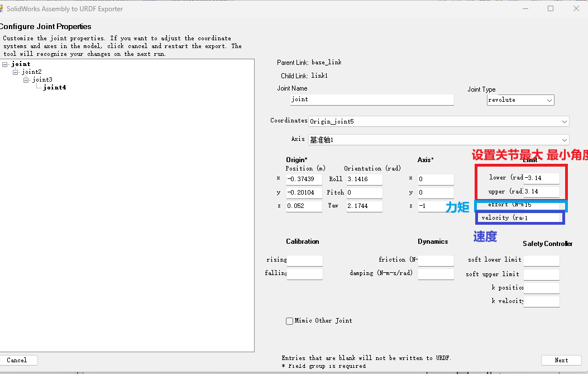The height and width of the screenshot is (374, 588).
Task: Open the Joint Type dropdown
Action: pyautogui.click(x=520, y=100)
